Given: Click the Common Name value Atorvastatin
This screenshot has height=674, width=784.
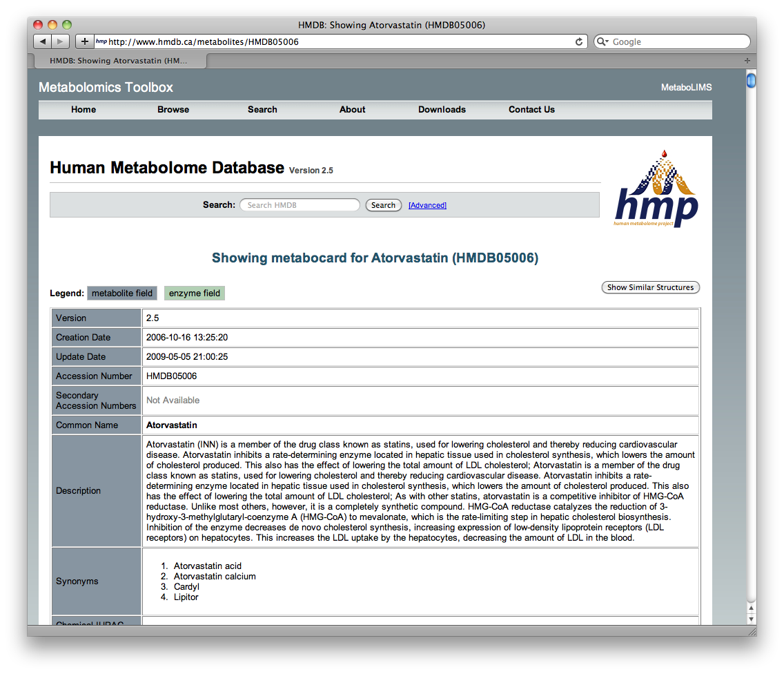Looking at the screenshot, I should 171,425.
